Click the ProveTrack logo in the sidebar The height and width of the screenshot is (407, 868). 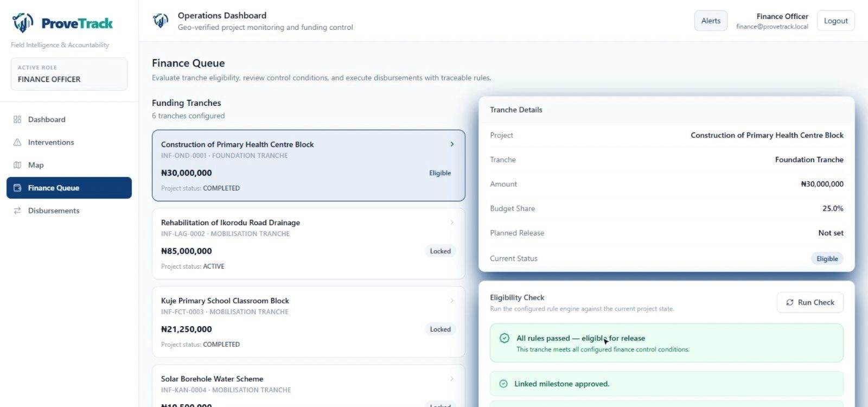tap(62, 23)
